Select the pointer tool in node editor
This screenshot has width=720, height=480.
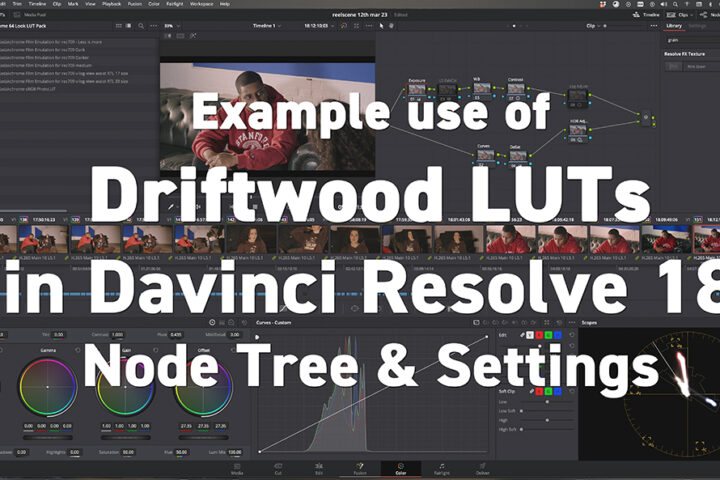pyautogui.click(x=381, y=26)
